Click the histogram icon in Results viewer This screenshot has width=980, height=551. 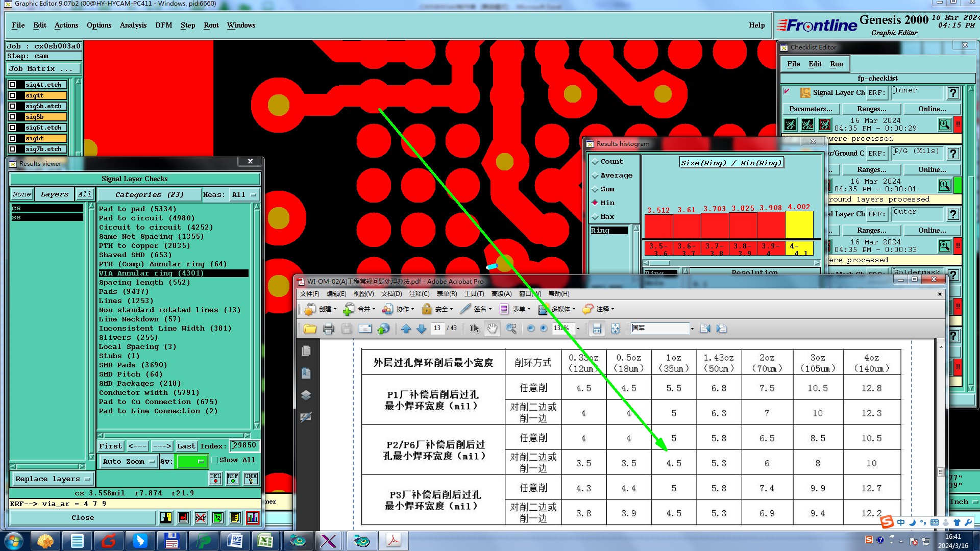point(253,518)
